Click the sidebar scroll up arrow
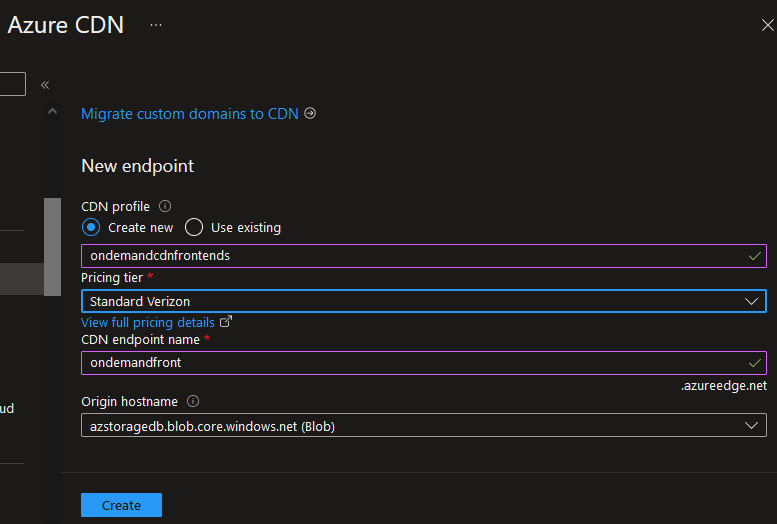The height and width of the screenshot is (524, 777). (52, 112)
